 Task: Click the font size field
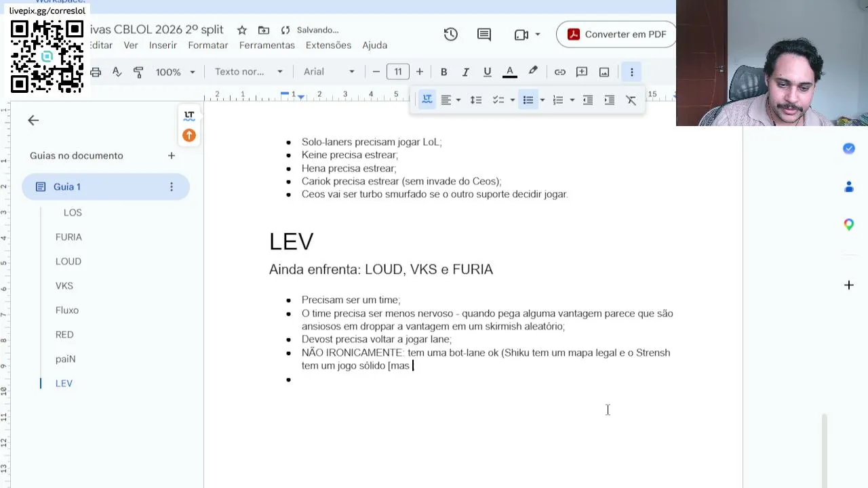(398, 72)
